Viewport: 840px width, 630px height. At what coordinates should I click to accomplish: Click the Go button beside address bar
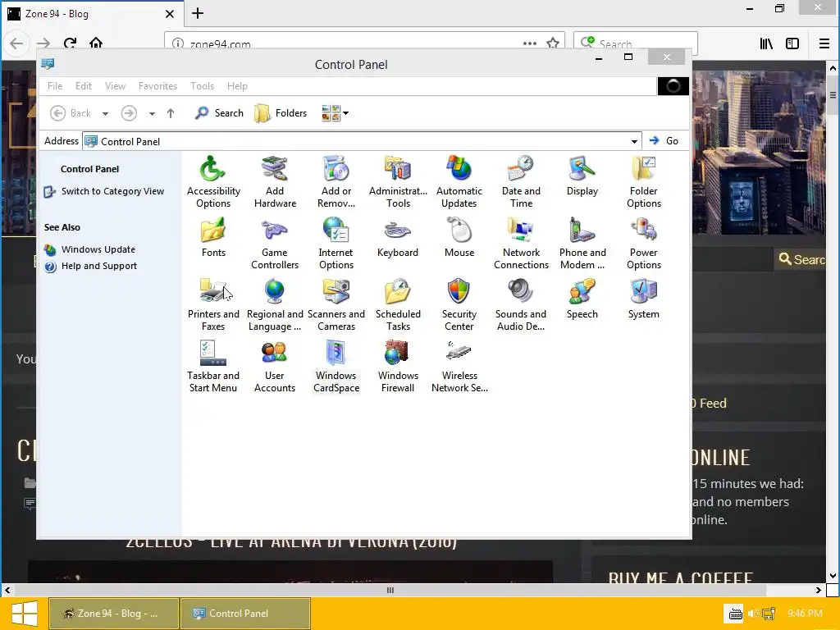tap(664, 141)
